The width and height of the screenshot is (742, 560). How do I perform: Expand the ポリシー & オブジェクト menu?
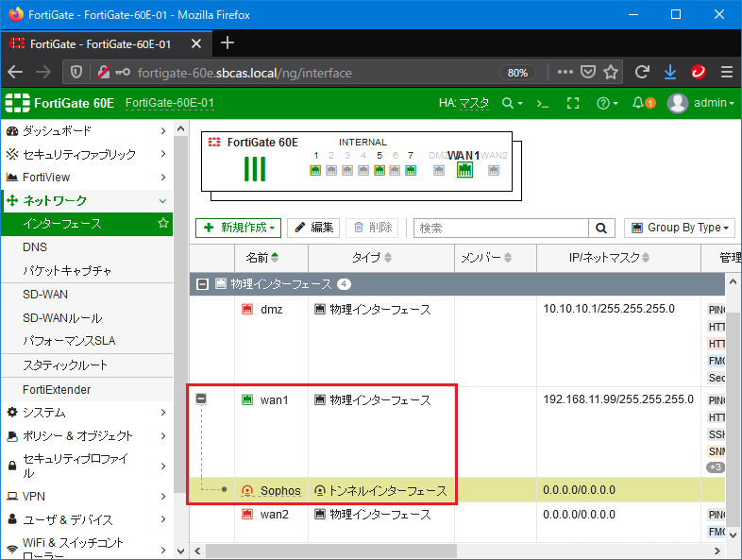point(87,435)
